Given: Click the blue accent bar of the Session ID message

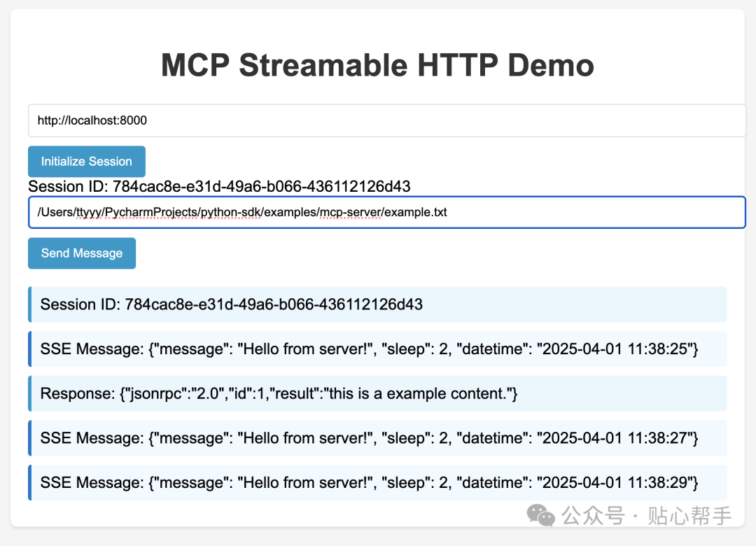Looking at the screenshot, I should [29, 304].
